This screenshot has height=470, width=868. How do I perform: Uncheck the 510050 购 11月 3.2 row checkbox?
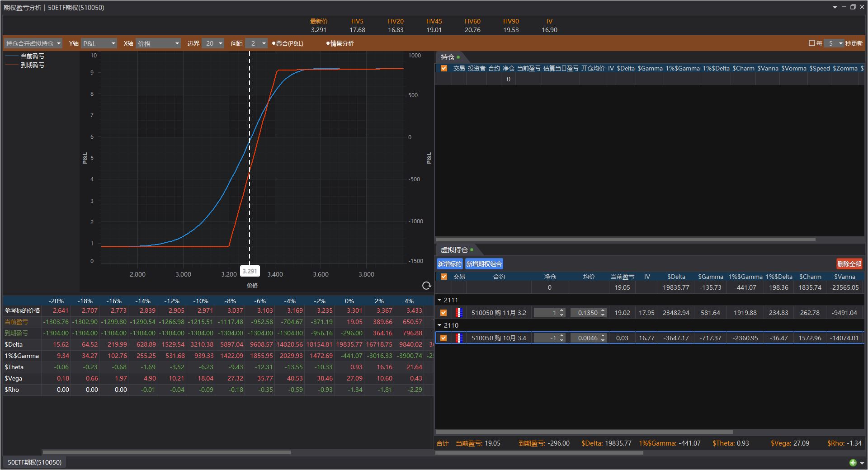[443, 313]
